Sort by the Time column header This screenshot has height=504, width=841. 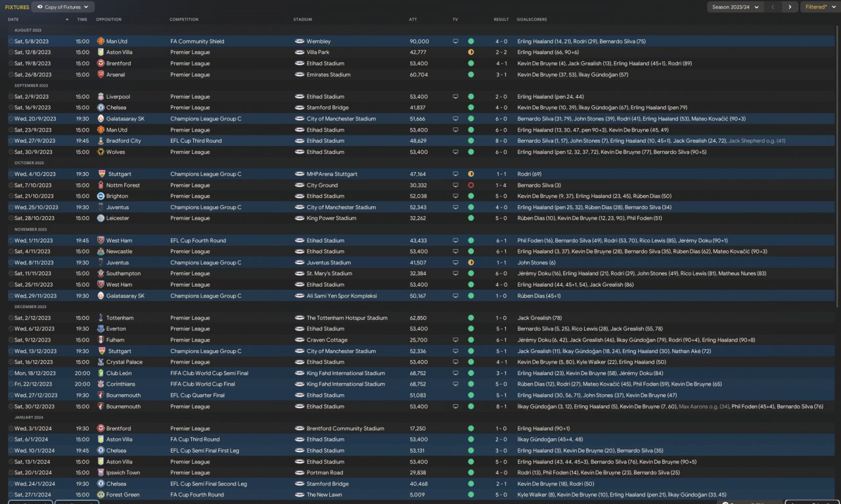[x=82, y=20]
